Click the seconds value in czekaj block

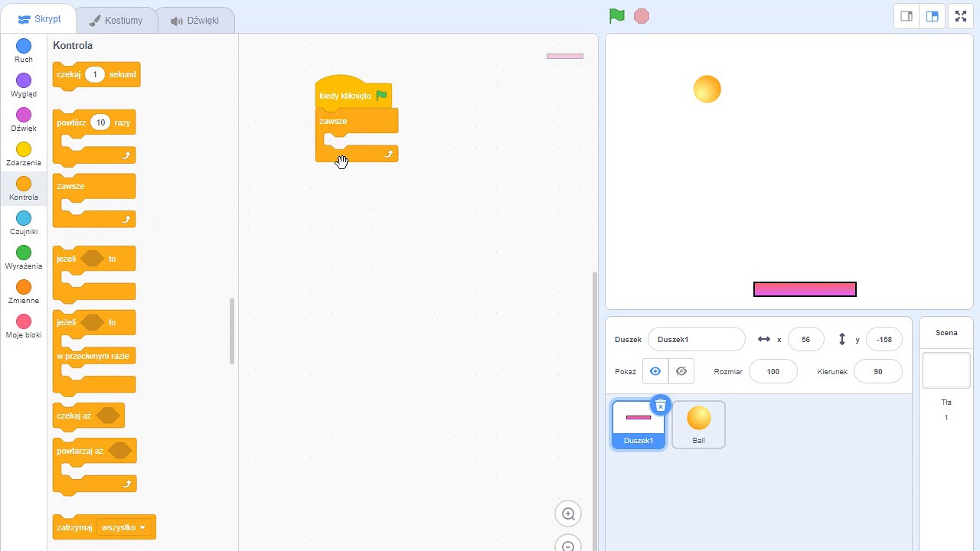click(x=95, y=74)
